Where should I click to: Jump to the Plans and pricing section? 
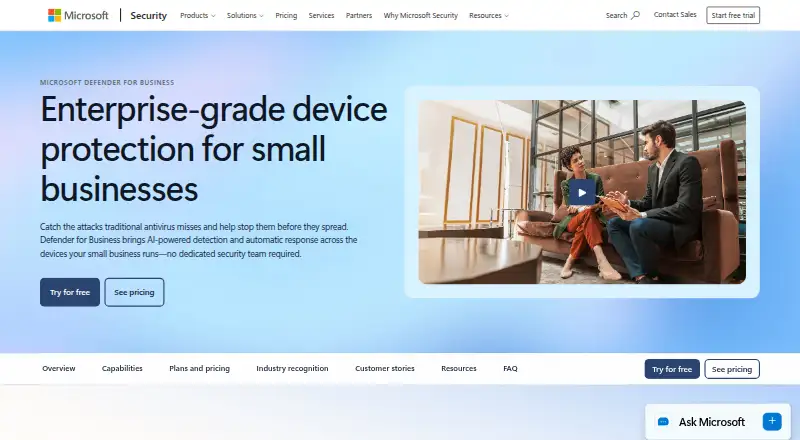coord(199,368)
